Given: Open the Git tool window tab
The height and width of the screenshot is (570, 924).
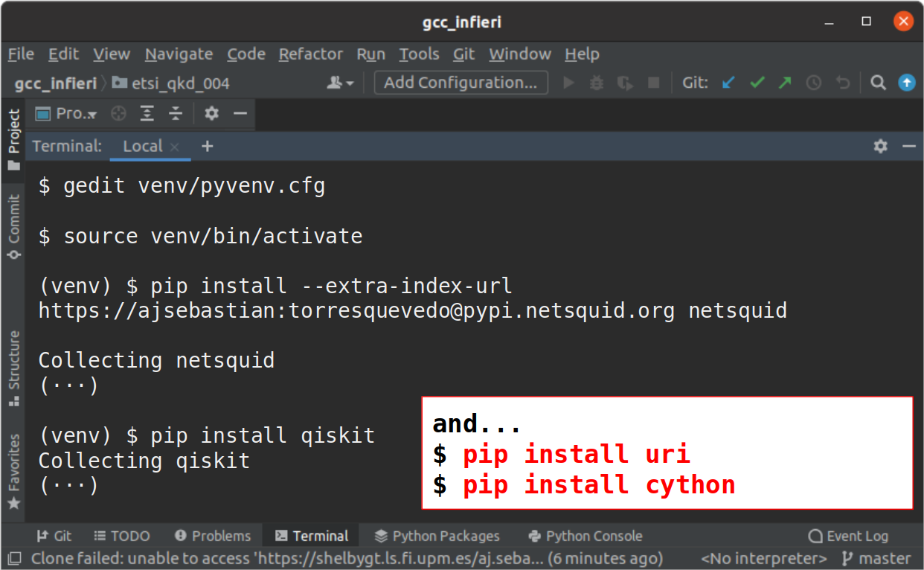Looking at the screenshot, I should [54, 536].
